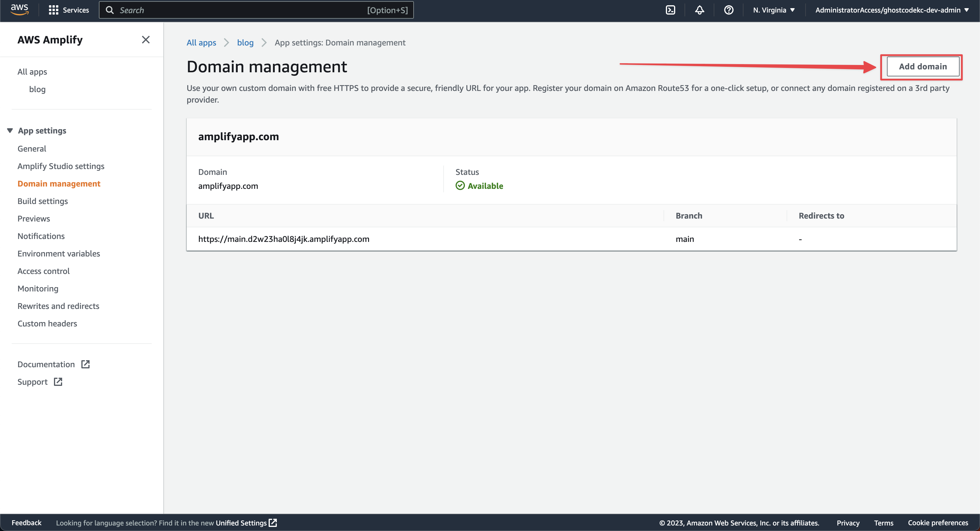Screen dimensions: 980x531
Task: Launch CloudShell terminal icon
Action: [670, 10]
